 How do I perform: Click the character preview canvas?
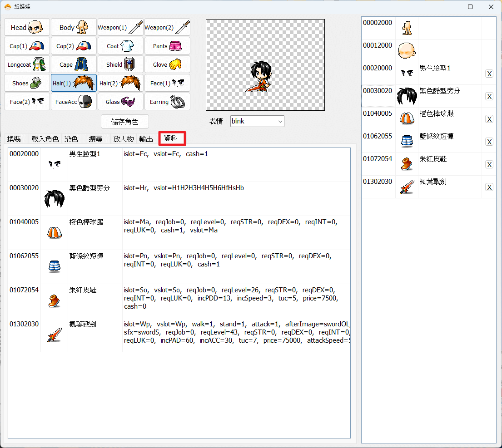[x=265, y=65]
